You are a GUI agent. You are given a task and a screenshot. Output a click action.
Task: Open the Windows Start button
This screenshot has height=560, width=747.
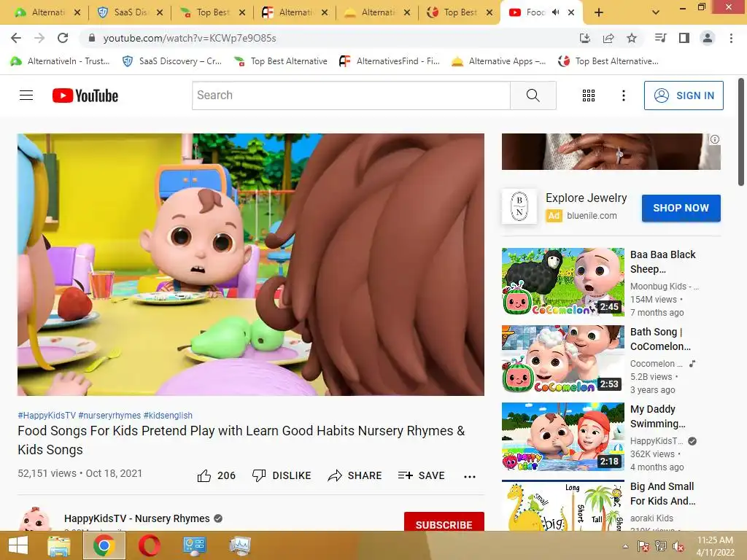tap(18, 545)
